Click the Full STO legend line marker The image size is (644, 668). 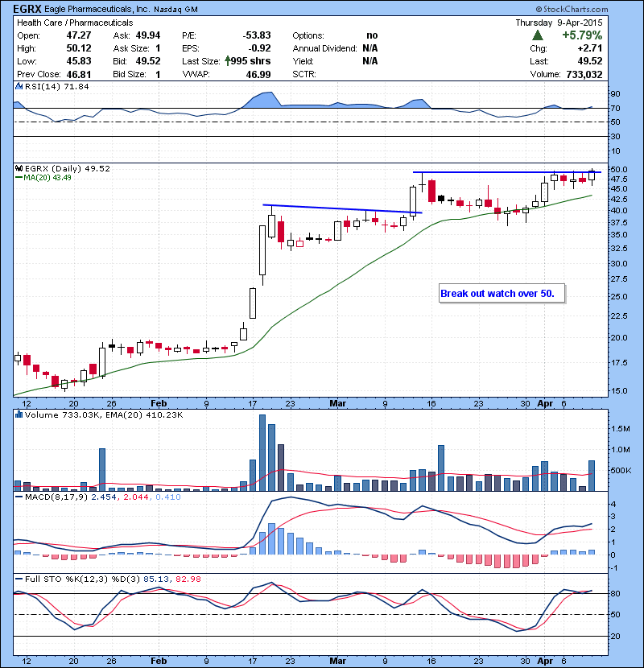pyautogui.click(x=19, y=579)
